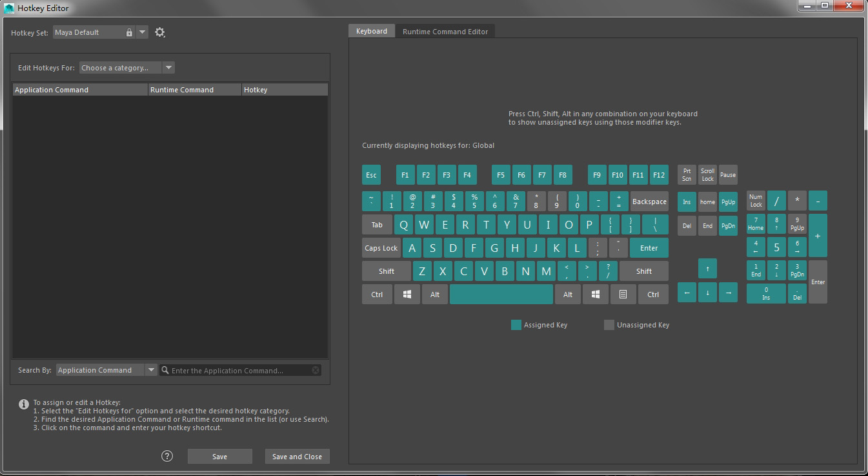Image resolution: width=868 pixels, height=476 pixels.
Task: Select the Keyboard tab
Action: coord(372,31)
